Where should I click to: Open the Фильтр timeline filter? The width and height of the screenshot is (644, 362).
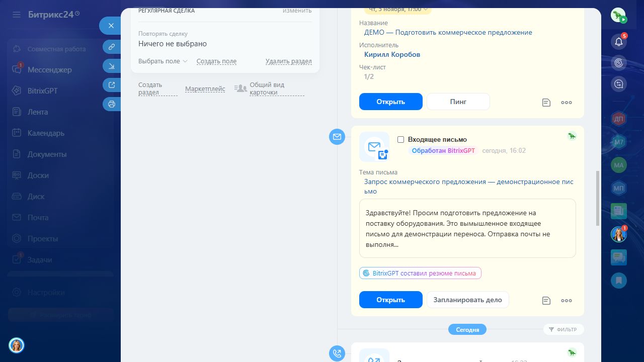(x=563, y=329)
